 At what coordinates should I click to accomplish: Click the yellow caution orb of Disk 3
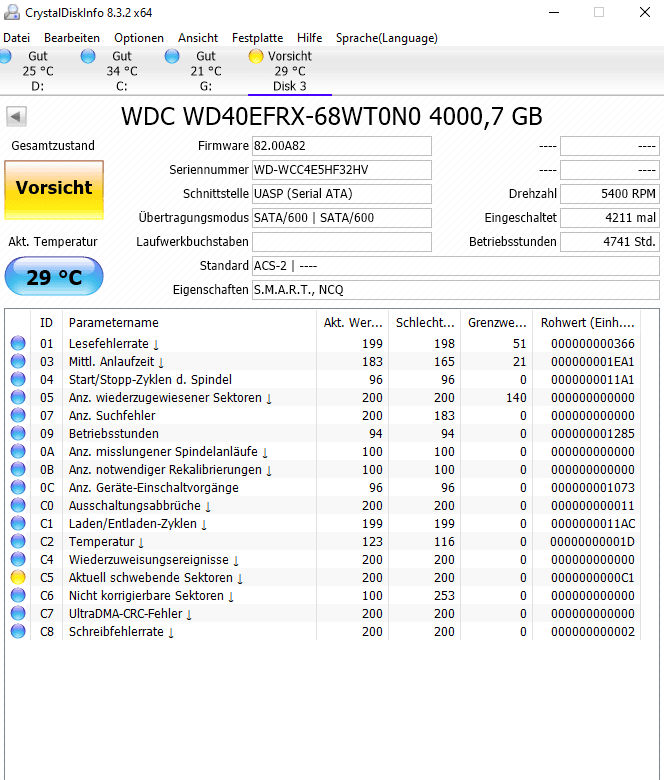(256, 56)
